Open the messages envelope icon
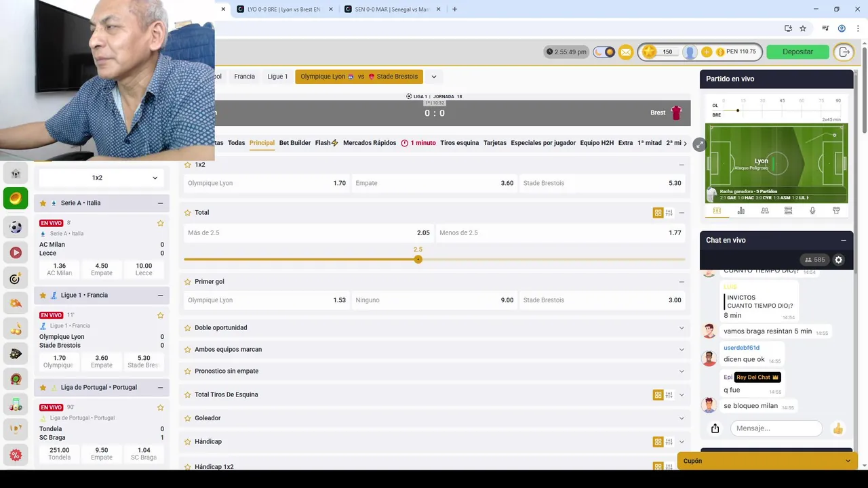Viewport: 868px width, 488px height. tap(626, 52)
